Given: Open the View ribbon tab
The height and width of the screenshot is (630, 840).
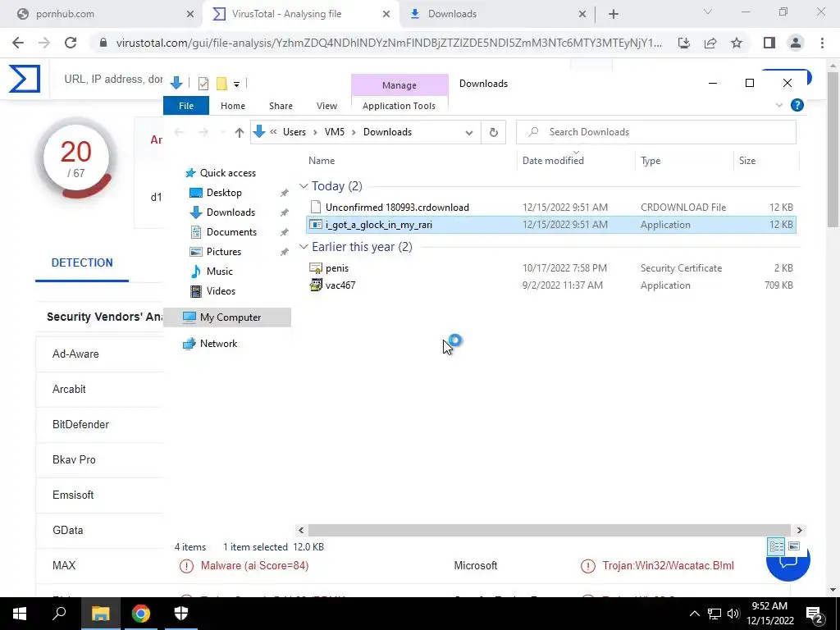Looking at the screenshot, I should point(326,106).
